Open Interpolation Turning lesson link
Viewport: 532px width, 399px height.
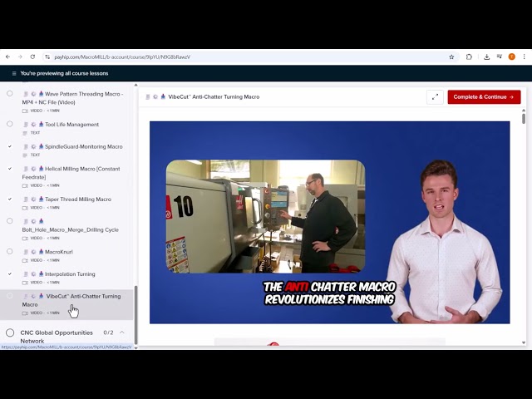click(x=70, y=273)
